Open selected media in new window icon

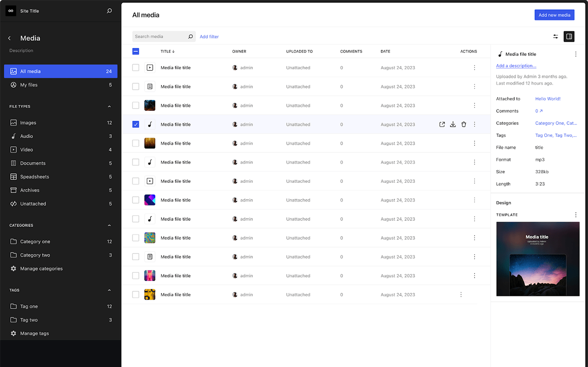click(x=442, y=124)
